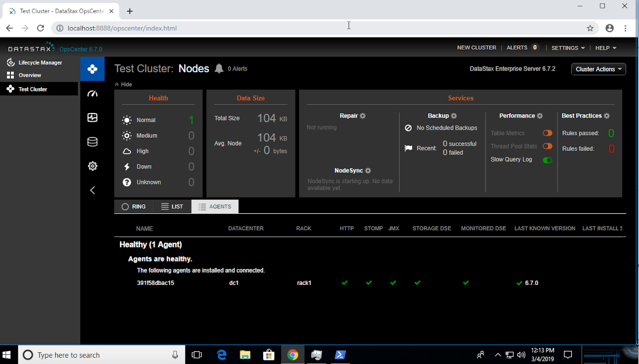
Task: Open PowerShell from the taskbar
Action: pos(340,355)
